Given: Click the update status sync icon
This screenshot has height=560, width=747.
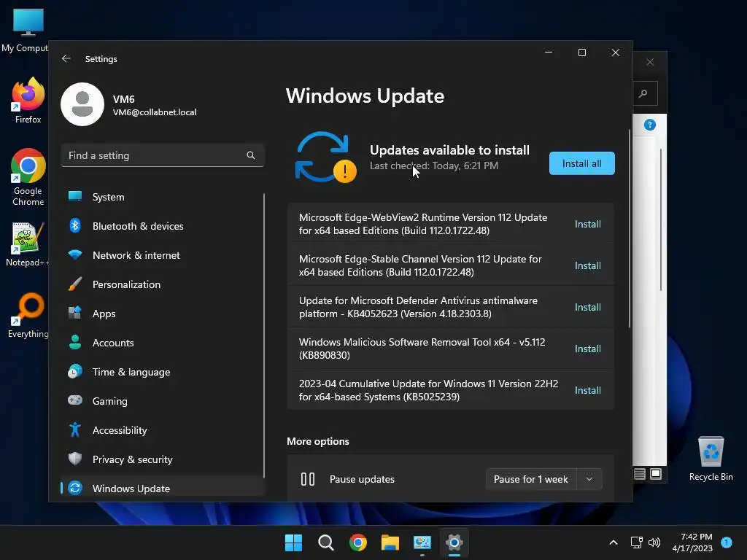Looking at the screenshot, I should click(326, 157).
